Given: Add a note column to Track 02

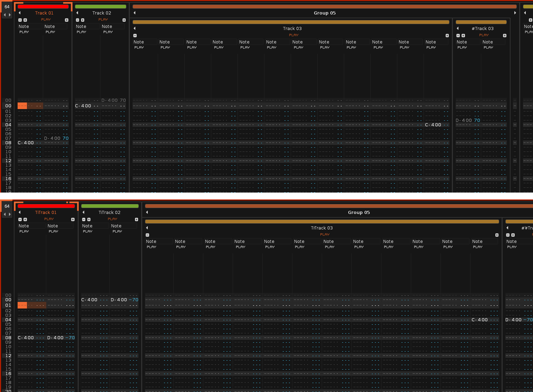Looking at the screenshot, I should [x=83, y=20].
